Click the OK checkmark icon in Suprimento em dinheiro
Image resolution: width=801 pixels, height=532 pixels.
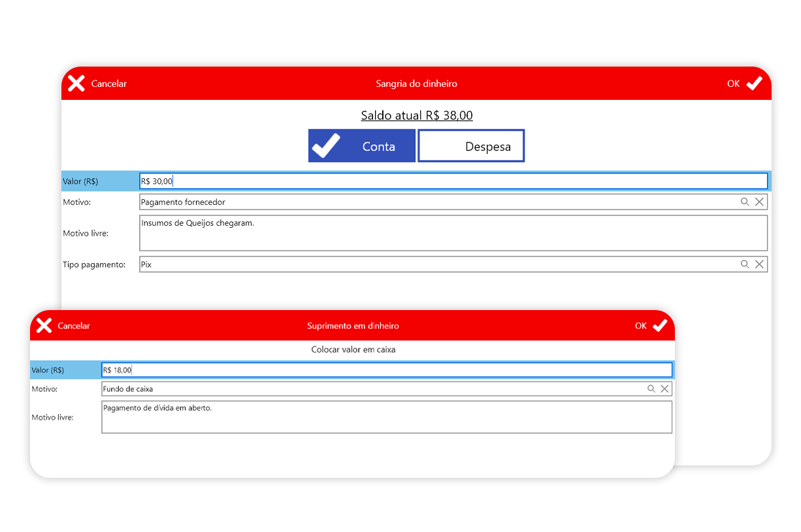point(660,326)
